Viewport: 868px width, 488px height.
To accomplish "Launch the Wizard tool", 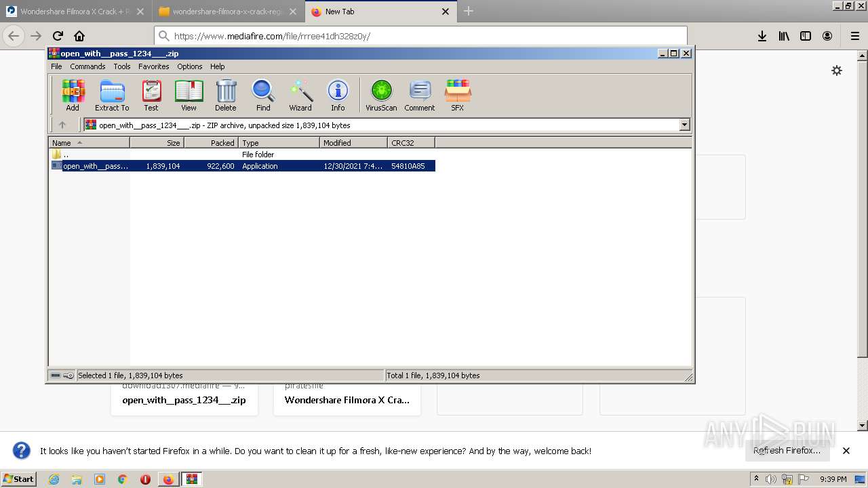I will 300,95.
